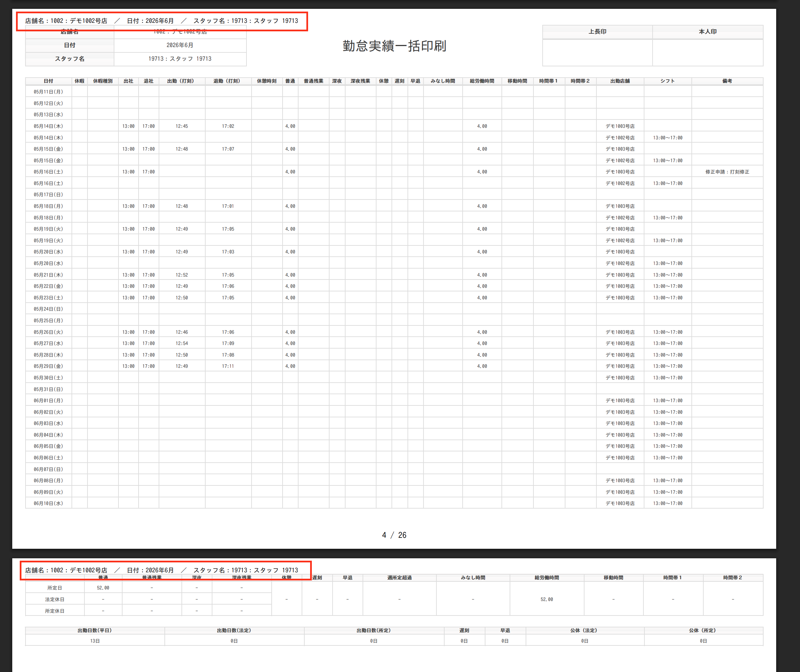Screen dimensions: 800x672
Task: Click the シフト column header
Action: coord(668,81)
